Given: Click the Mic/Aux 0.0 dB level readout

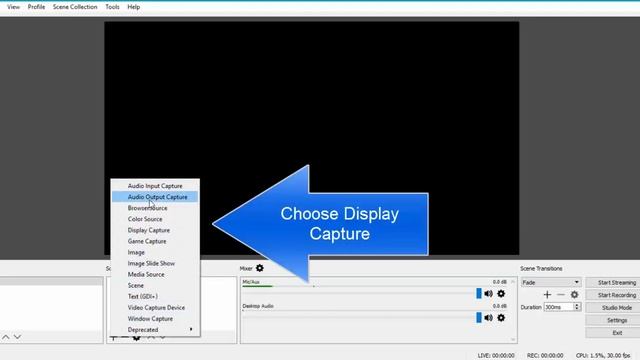Looking at the screenshot, I should [x=500, y=282].
